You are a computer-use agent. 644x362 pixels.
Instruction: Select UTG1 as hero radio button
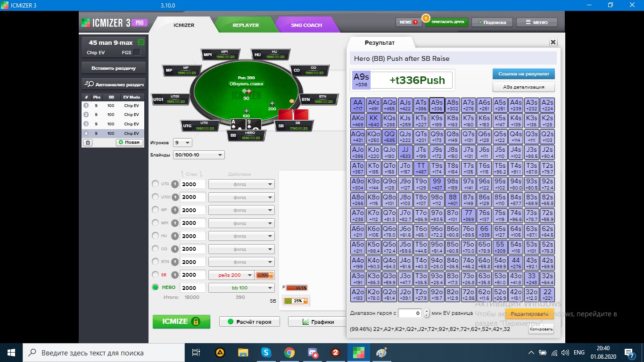[155, 197]
